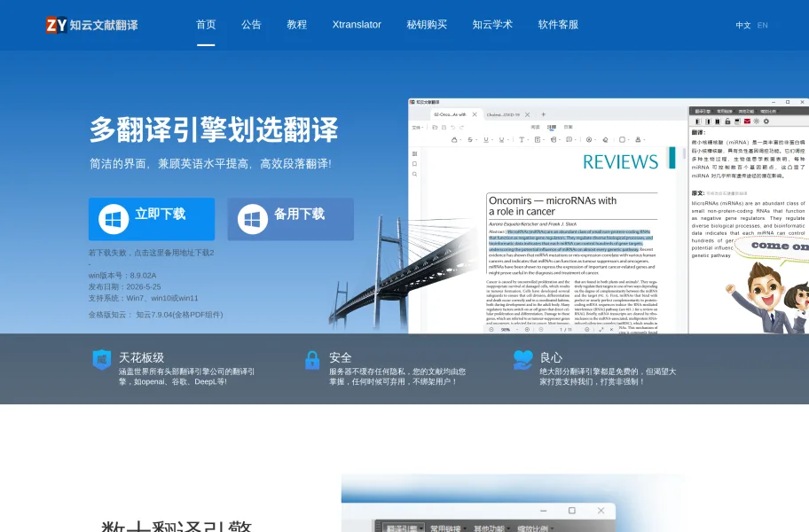Visit 知云学术 from the top menu
The image size is (809, 532).
[492, 25]
